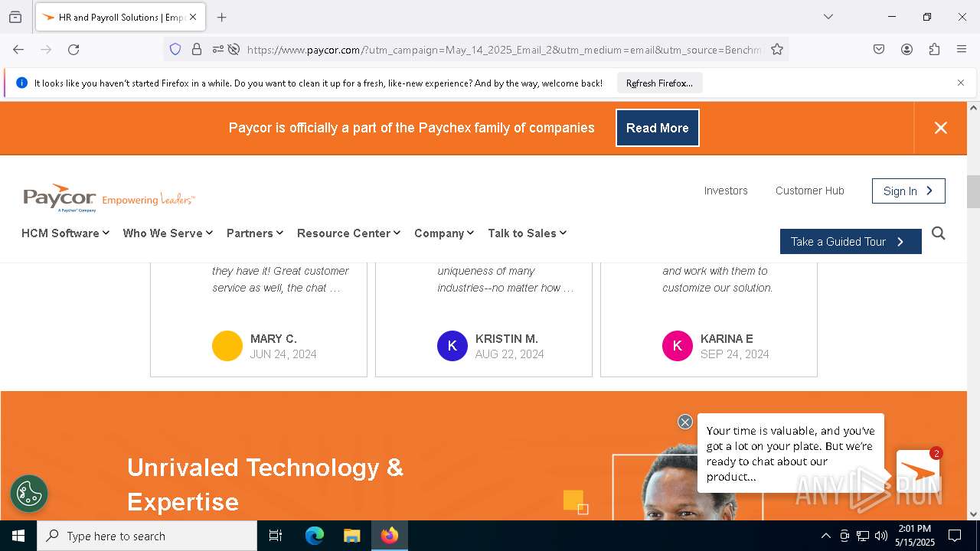
Task: Click the page vertical scrollbar thumb
Action: (x=973, y=191)
